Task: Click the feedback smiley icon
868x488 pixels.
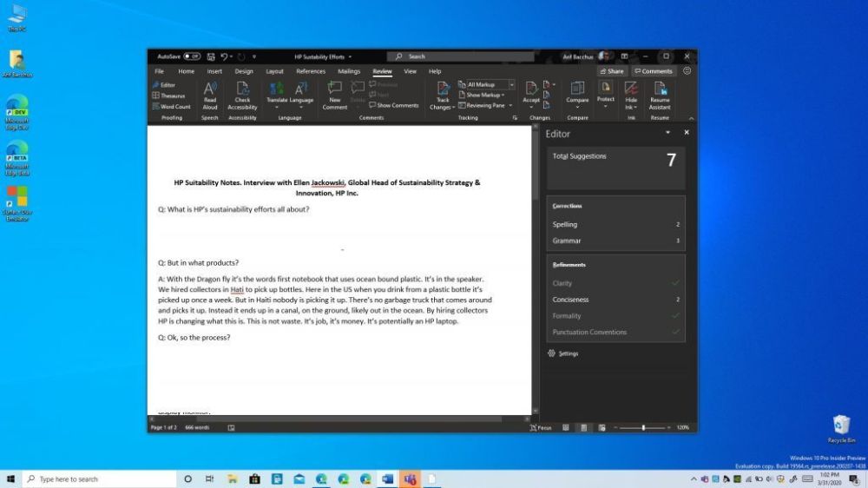Action: (687, 71)
